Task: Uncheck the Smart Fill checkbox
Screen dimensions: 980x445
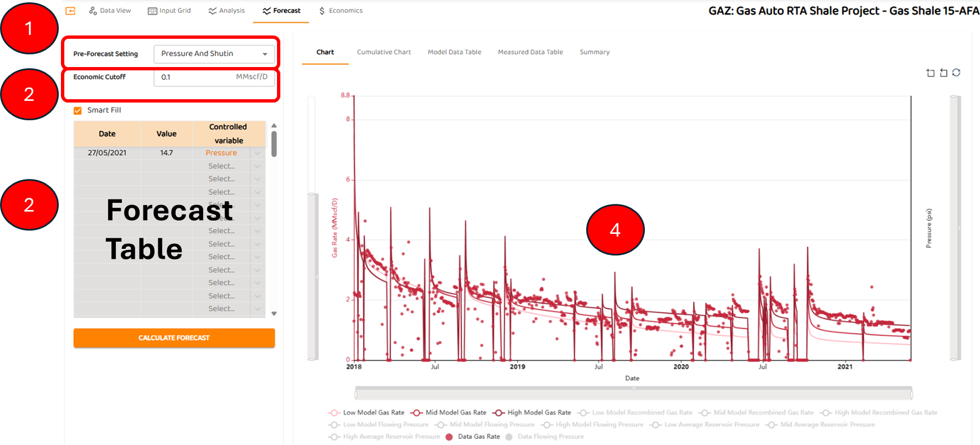Action: 78,110
